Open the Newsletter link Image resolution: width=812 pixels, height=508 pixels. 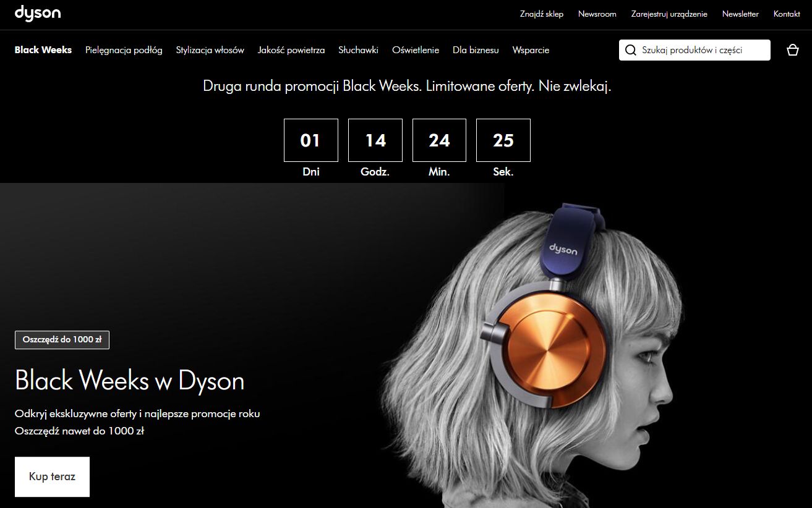pyautogui.click(x=740, y=14)
